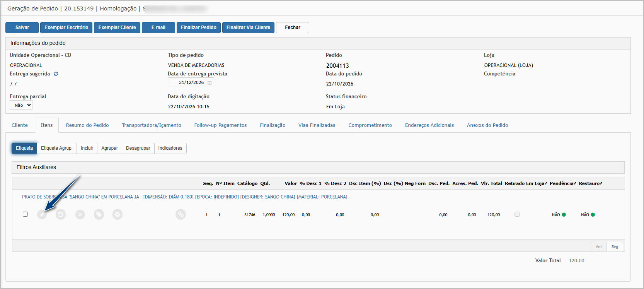Switch to the Cliente tab

coord(20,125)
